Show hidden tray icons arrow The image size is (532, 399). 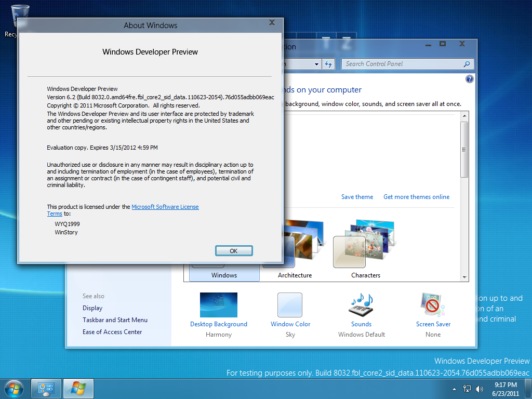[454, 389]
